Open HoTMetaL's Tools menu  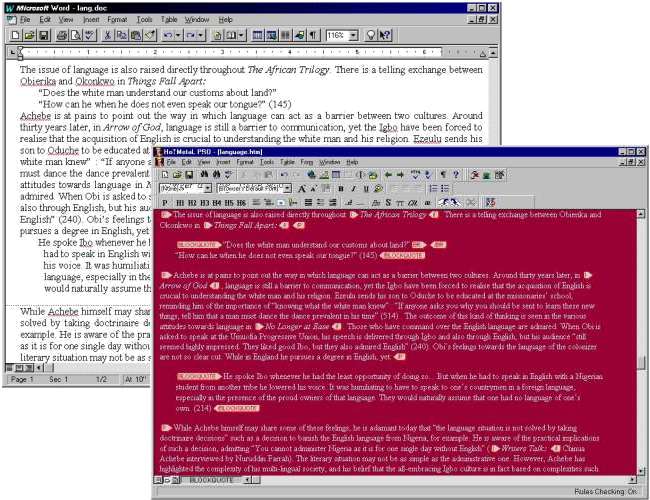point(267,162)
